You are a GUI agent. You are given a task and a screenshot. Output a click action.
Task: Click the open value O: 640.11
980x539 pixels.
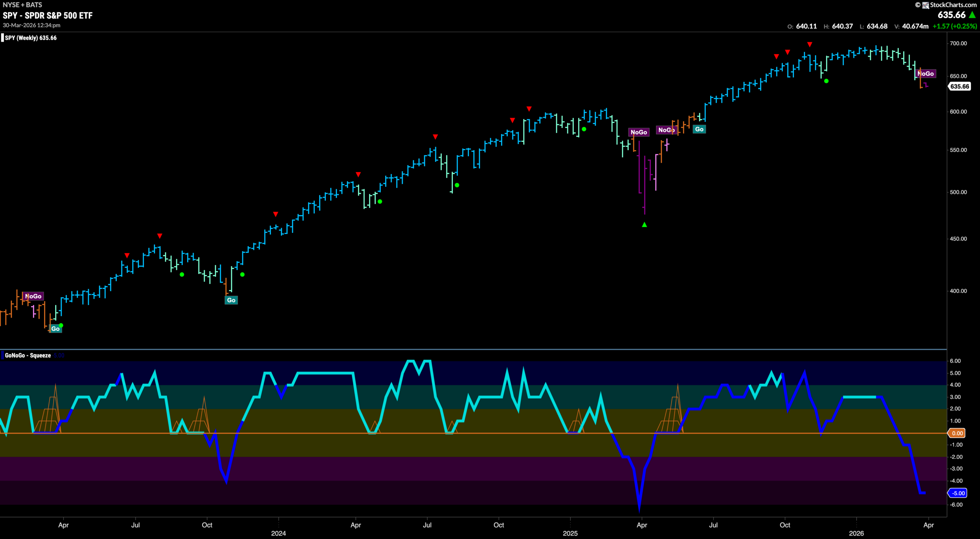point(802,26)
